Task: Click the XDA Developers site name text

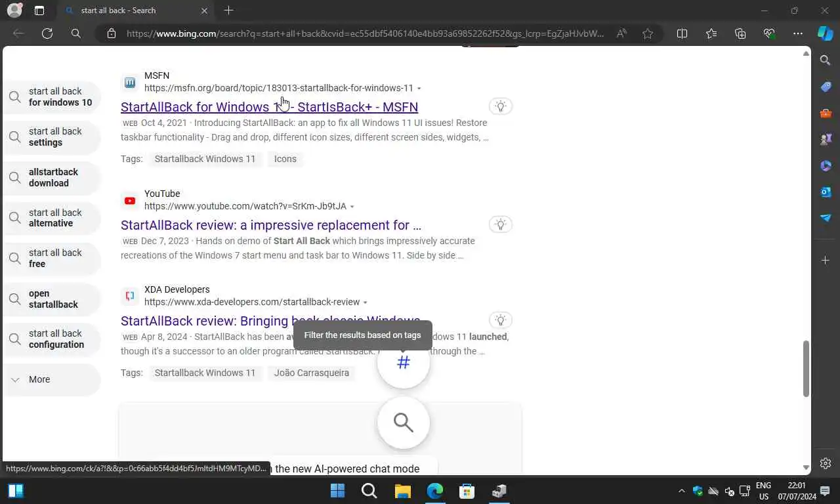Action: pyautogui.click(x=177, y=290)
